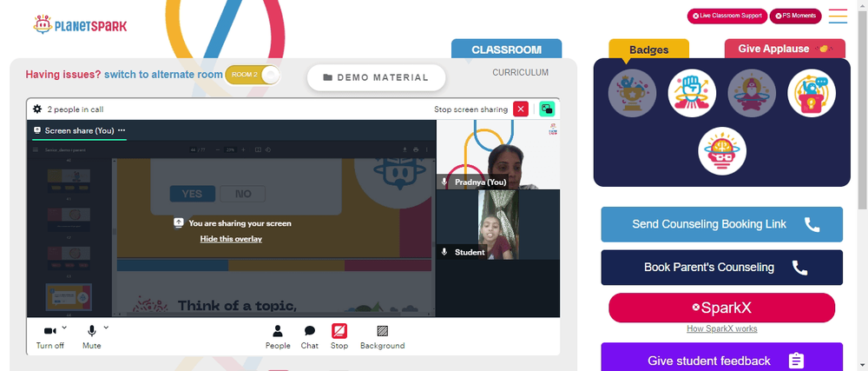
Task: Switch to CURRICULUM tab
Action: pyautogui.click(x=520, y=72)
